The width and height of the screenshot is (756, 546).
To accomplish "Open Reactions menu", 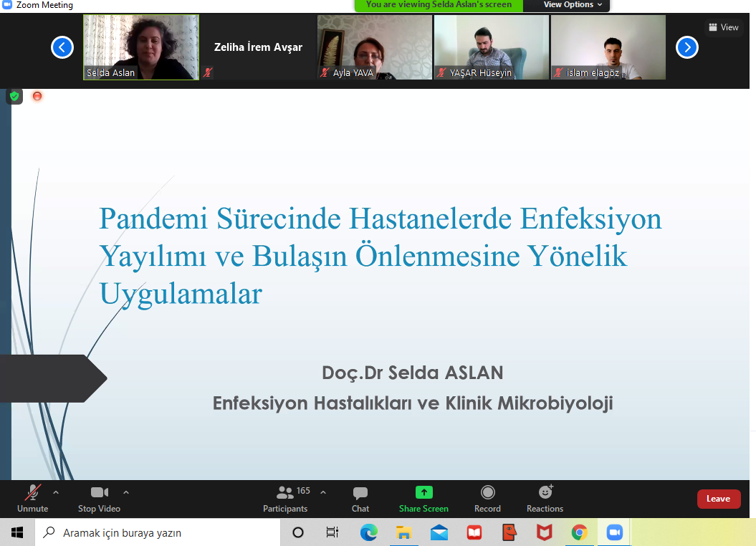I will point(545,498).
